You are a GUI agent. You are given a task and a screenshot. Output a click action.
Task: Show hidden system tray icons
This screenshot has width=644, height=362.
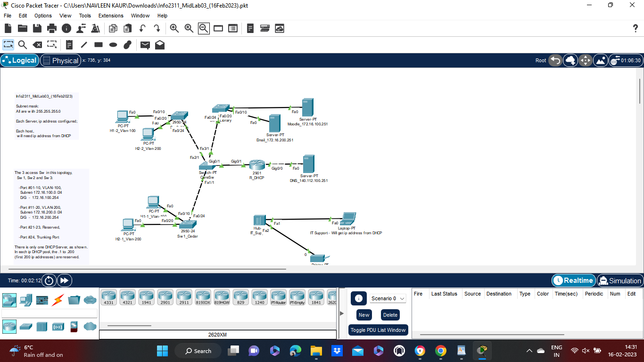(529, 351)
